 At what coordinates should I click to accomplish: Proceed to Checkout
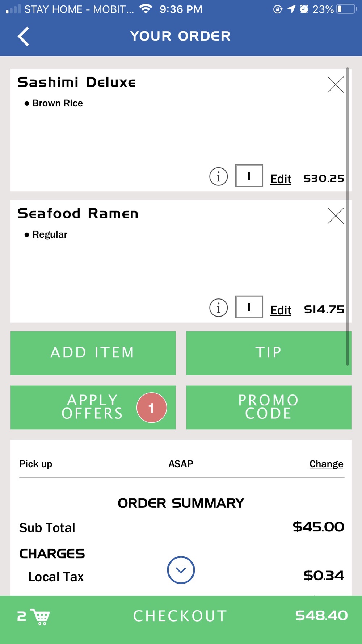coord(180,616)
